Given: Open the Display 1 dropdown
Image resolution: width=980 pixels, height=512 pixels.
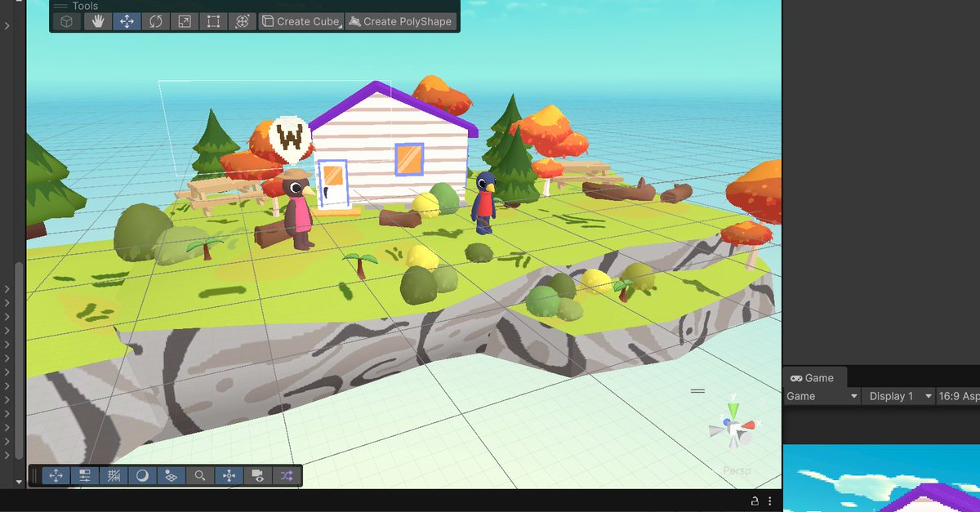Looking at the screenshot, I should (900, 396).
